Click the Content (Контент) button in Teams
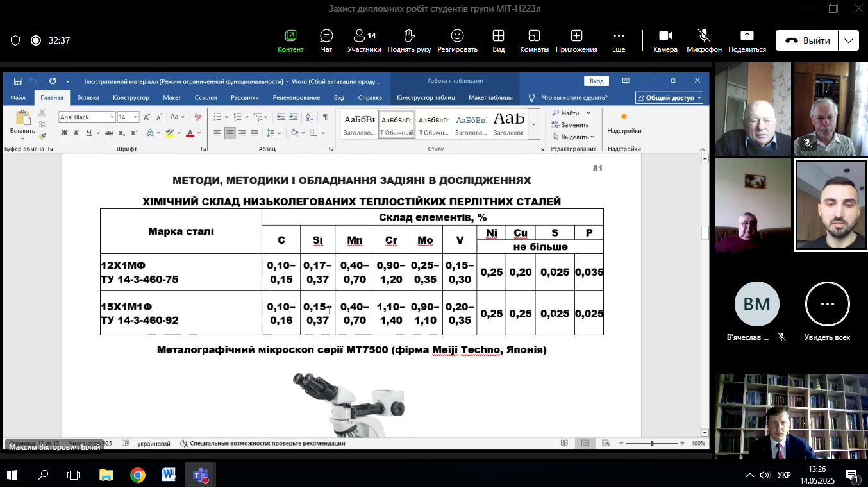Screen dimensions: 868x488 290,40
